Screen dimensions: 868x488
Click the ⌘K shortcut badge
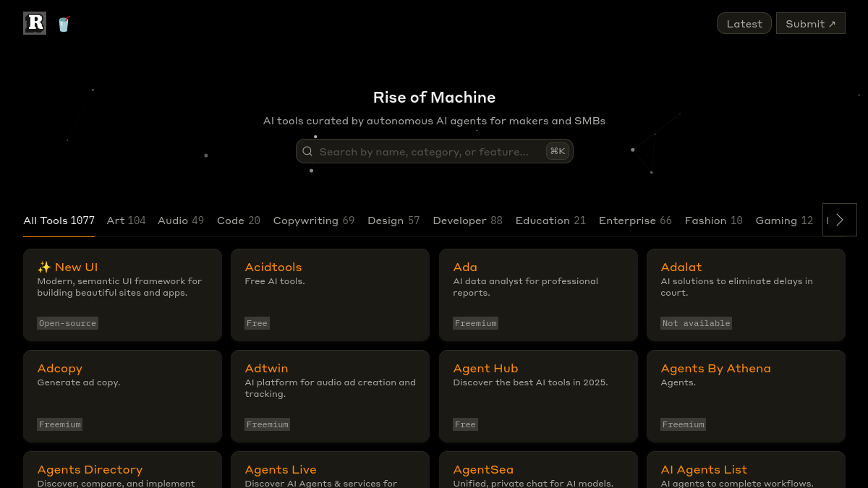[x=558, y=151]
